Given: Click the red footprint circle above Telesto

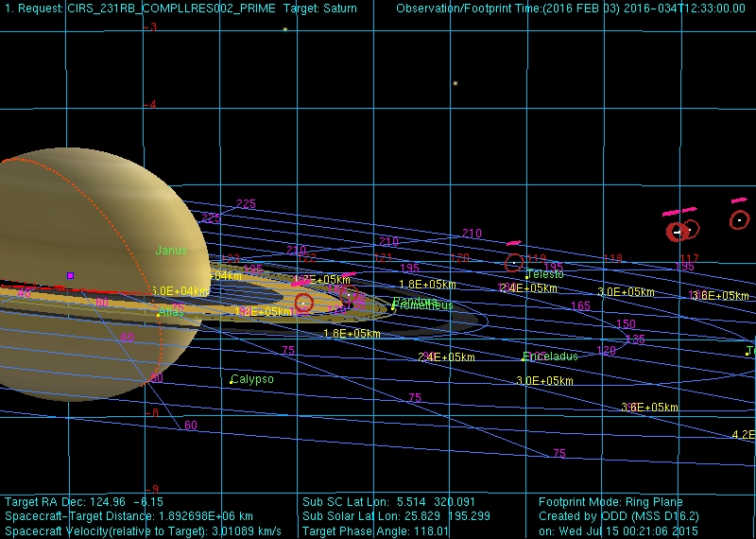Looking at the screenshot, I should pos(513,262).
